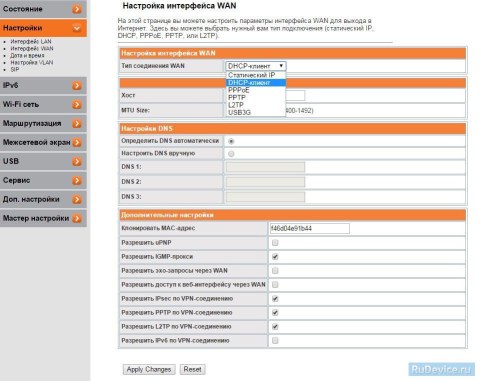Click the DNS 2 input field
Screen dimensions: 480x381
tap(265, 182)
